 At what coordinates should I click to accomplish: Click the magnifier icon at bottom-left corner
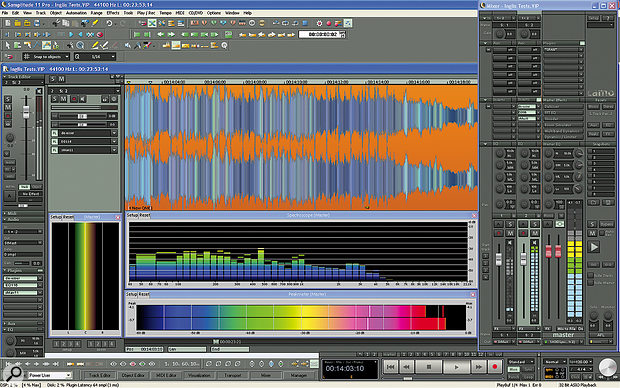pyautogui.click(x=14, y=372)
